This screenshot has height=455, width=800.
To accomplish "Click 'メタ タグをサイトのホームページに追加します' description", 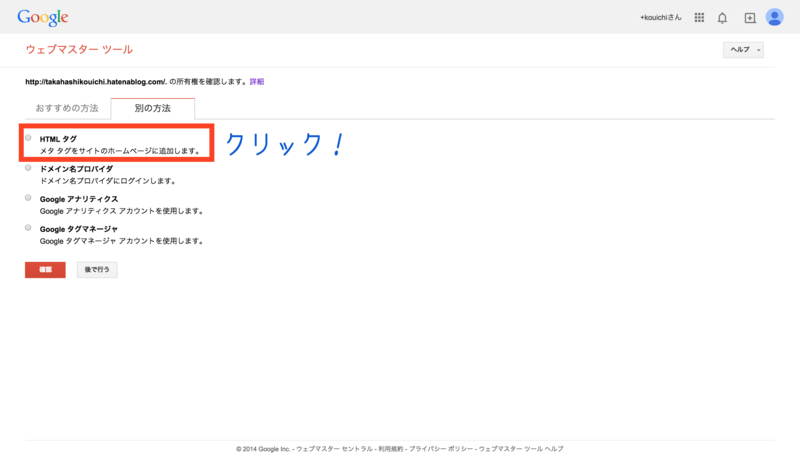I will (x=120, y=151).
